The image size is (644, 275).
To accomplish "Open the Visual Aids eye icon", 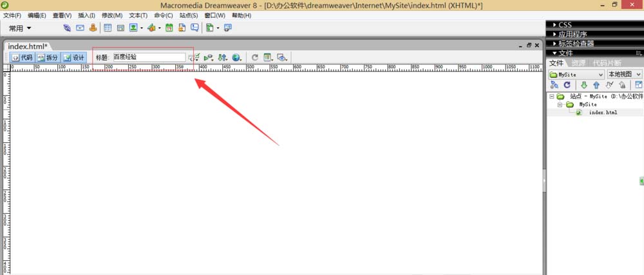I will [282, 57].
